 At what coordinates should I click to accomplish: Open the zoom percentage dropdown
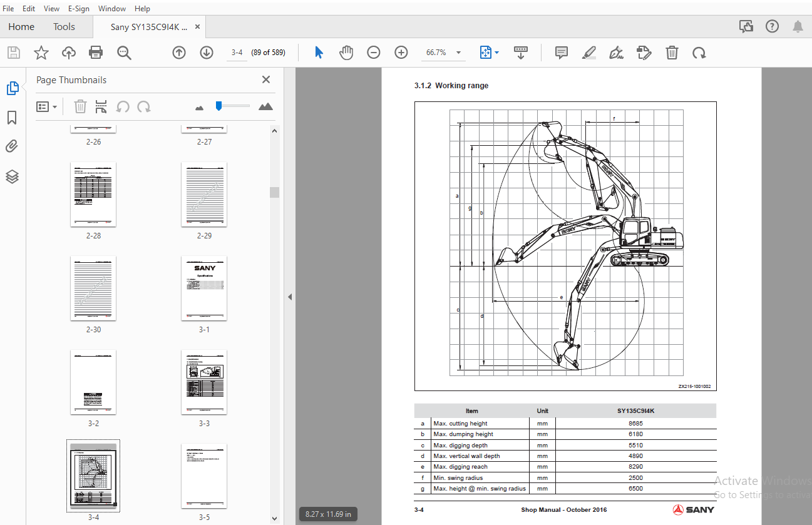coord(458,53)
